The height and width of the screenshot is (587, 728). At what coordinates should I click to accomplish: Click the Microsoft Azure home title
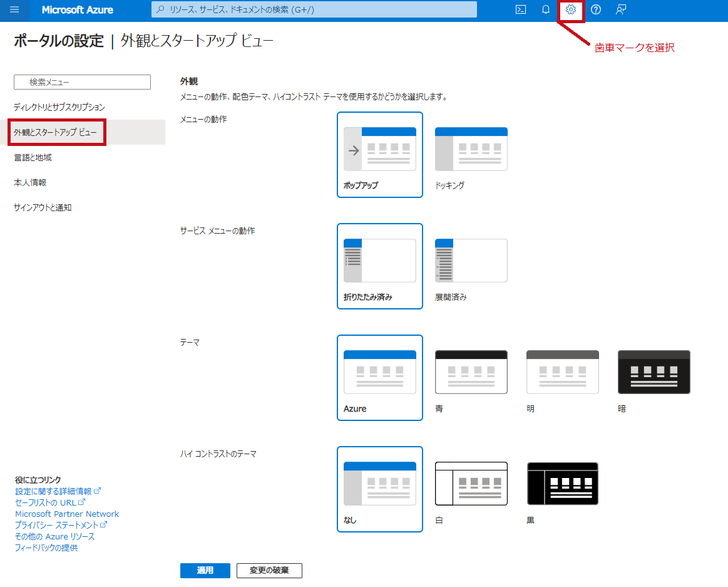(x=78, y=10)
